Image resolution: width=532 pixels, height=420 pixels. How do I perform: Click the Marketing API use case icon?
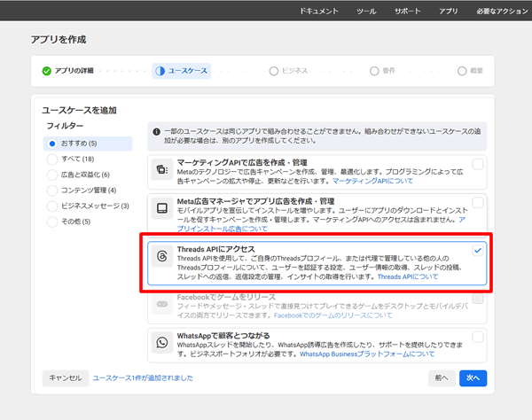click(161, 169)
